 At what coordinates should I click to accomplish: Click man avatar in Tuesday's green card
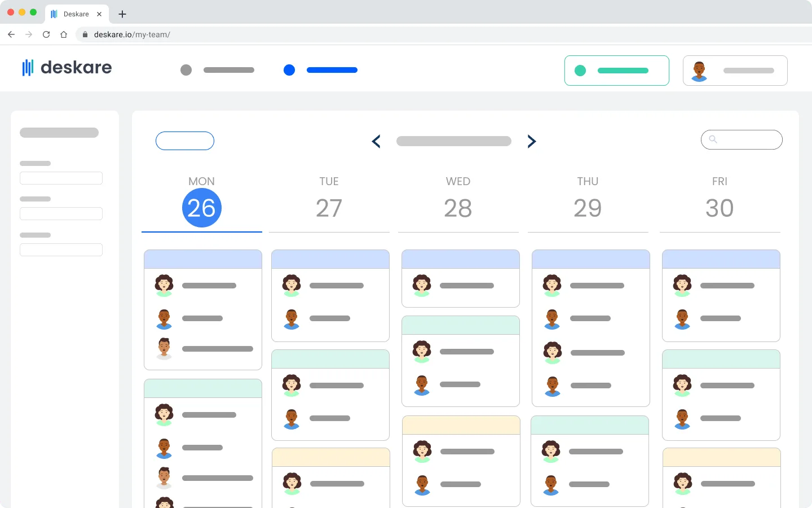pyautogui.click(x=292, y=419)
